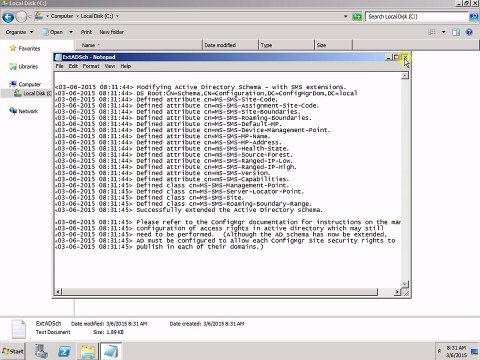This screenshot has height=360, width=480.
Task: Open the Notepad Format menu
Action: tap(91, 66)
